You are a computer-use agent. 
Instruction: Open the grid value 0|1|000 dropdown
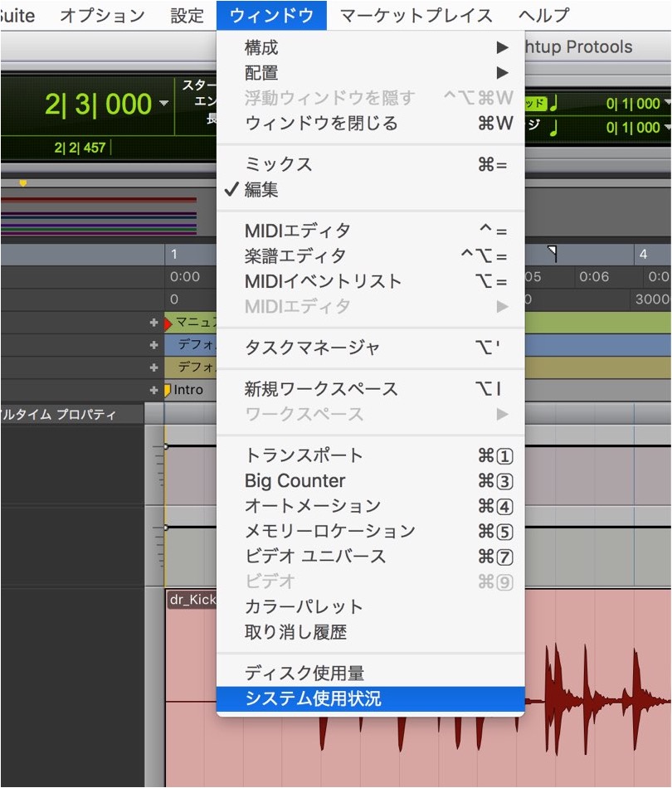coord(668,103)
